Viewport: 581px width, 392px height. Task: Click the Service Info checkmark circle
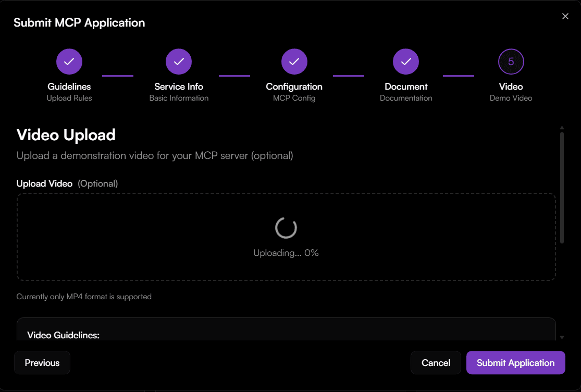click(179, 62)
